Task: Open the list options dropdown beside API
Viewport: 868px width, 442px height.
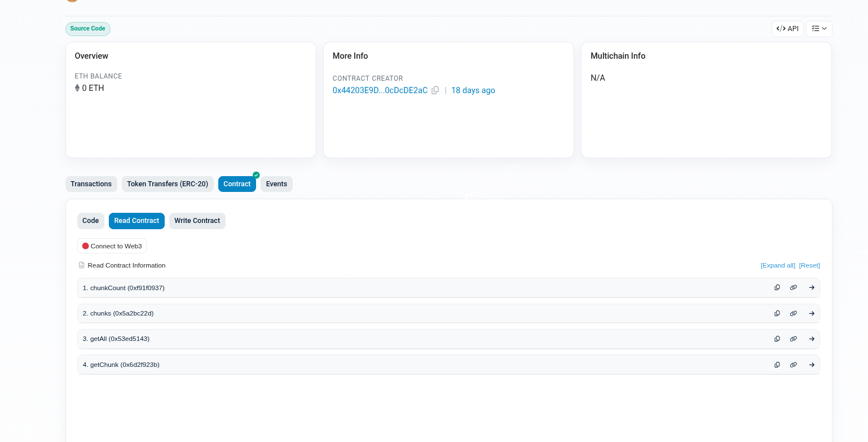Action: [819, 29]
